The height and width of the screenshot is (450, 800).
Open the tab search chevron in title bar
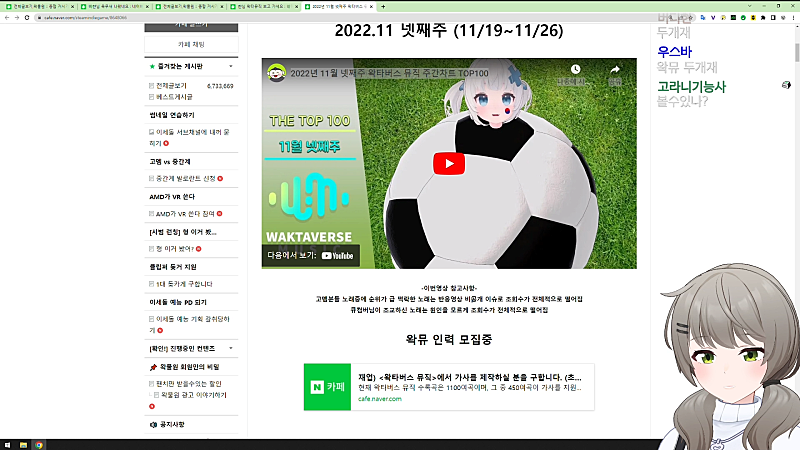(x=749, y=6)
